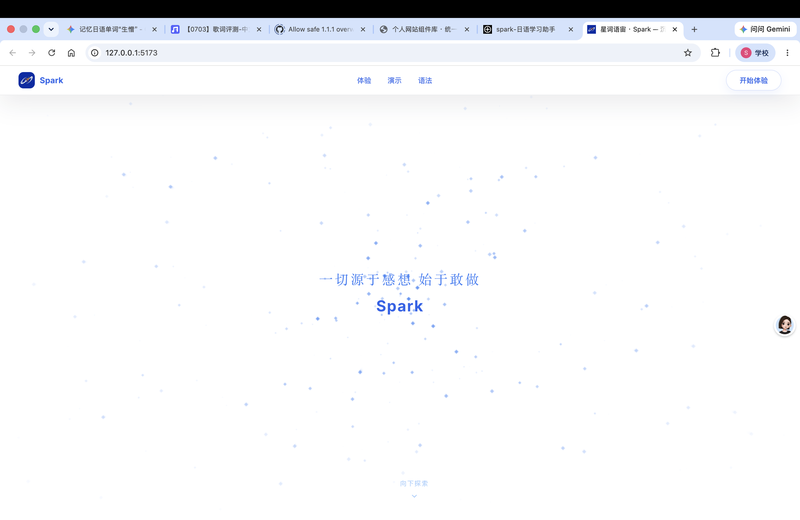Close the spark-日语学习助手 tab

coord(571,30)
